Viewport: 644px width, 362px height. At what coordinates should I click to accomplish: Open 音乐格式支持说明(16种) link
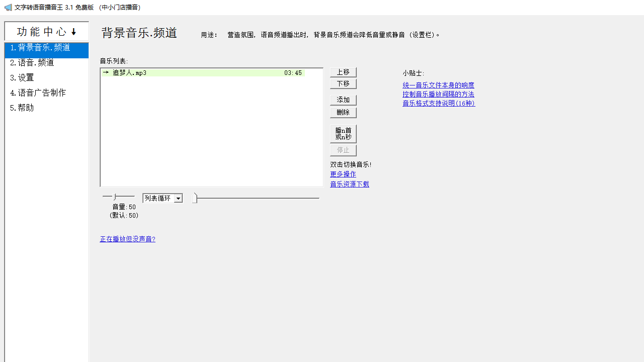click(439, 104)
